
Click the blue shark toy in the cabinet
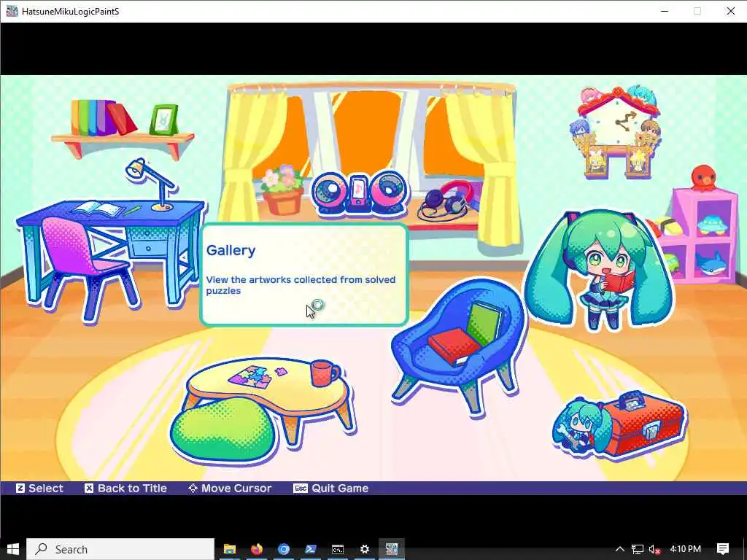click(x=711, y=265)
